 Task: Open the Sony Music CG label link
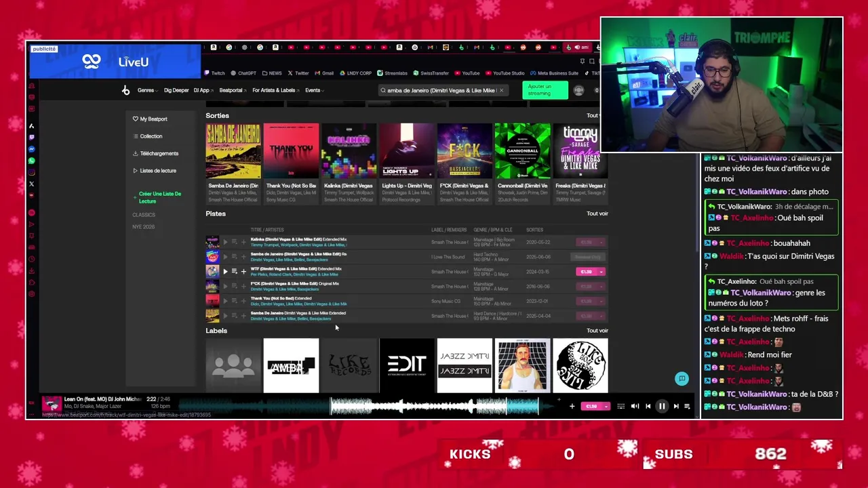(446, 301)
